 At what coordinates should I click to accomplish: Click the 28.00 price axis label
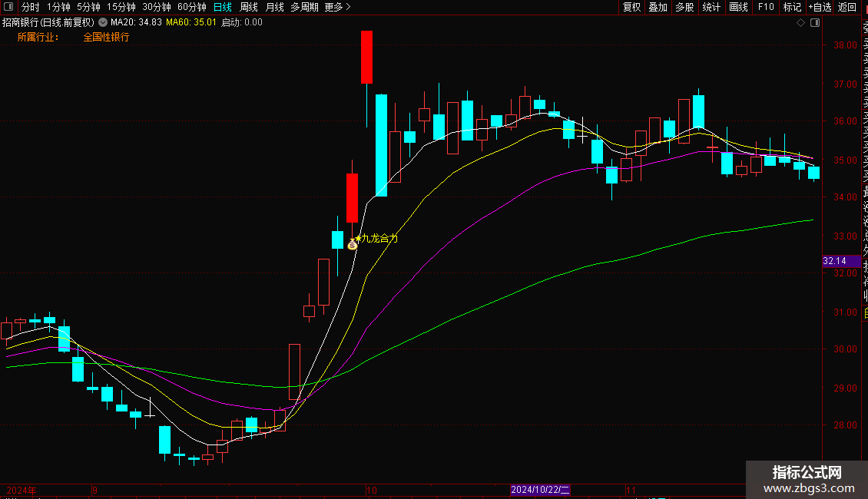click(x=845, y=425)
